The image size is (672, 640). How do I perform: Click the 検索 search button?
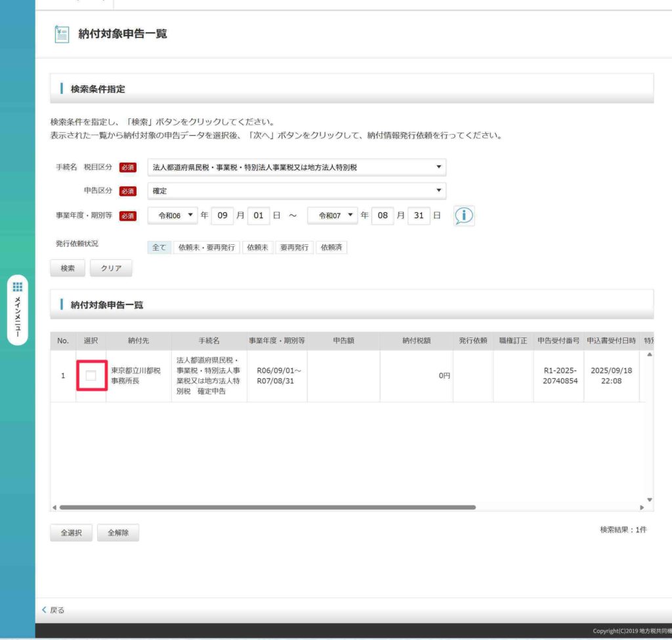pyautogui.click(x=68, y=268)
